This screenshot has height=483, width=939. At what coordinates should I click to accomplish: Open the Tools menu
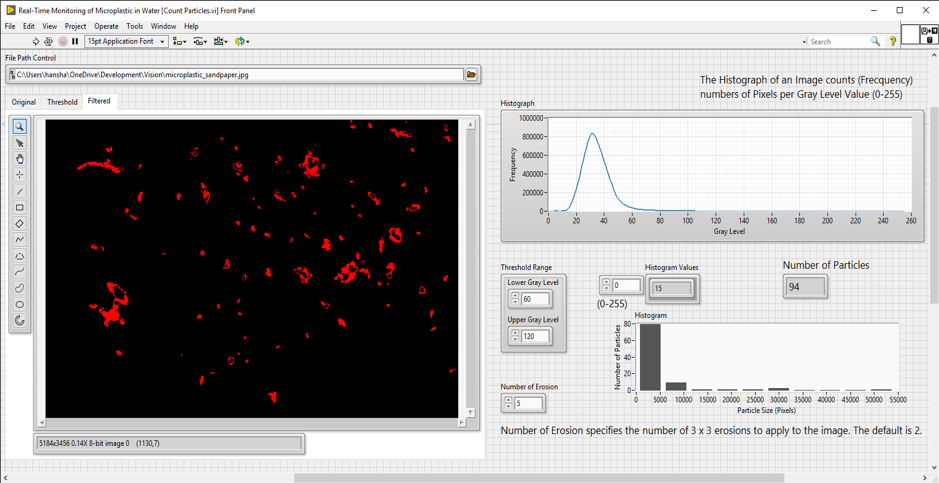tap(135, 26)
